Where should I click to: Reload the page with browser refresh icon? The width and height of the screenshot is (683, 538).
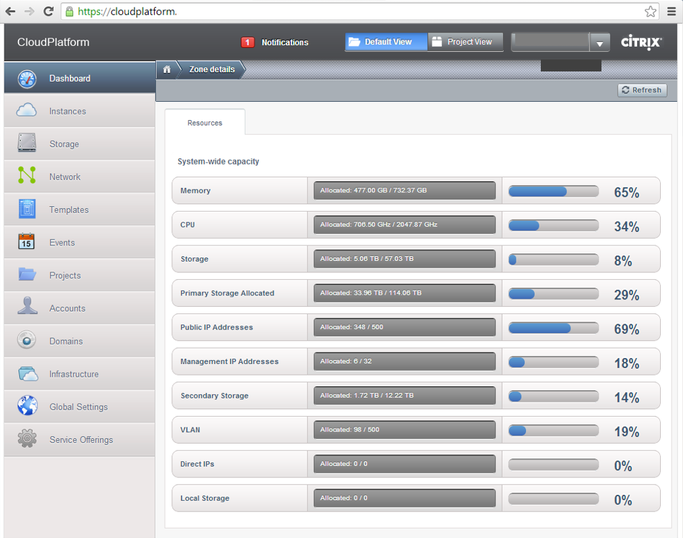[48, 11]
